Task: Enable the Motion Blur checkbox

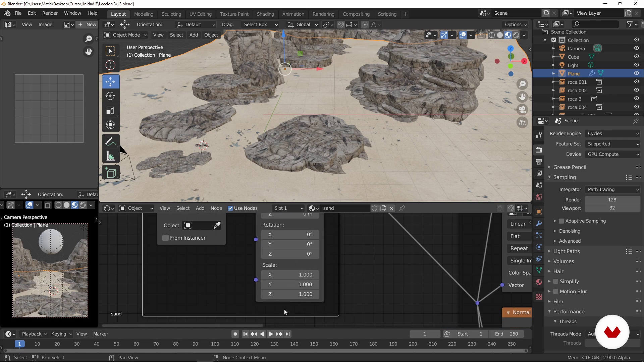Action: point(555,292)
